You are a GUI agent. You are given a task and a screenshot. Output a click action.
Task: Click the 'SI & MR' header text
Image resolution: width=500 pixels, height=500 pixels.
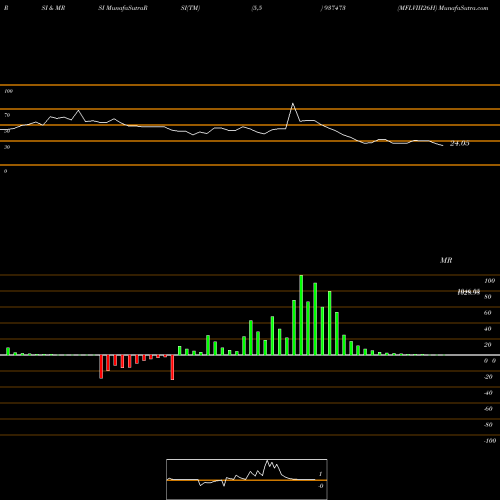pos(53,8)
